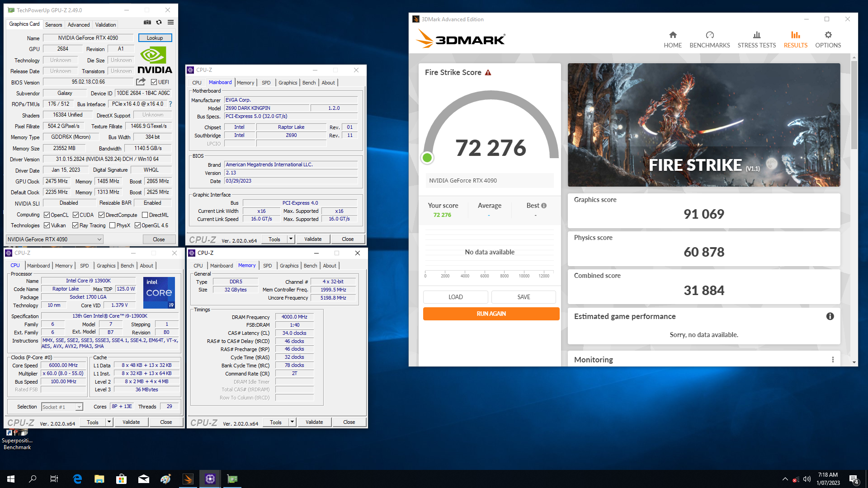Open Task View on taskbar
This screenshot has width=868, height=488.
coord(54,479)
